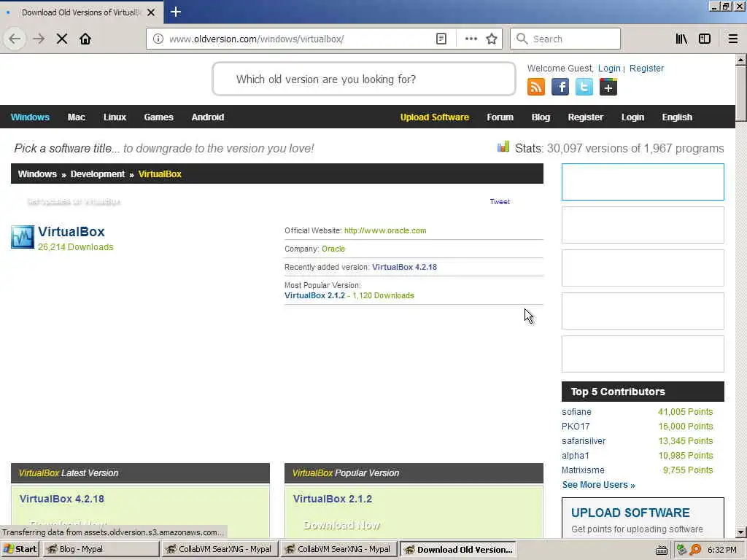
Task: Click the old version site search box
Action: [x=364, y=79]
